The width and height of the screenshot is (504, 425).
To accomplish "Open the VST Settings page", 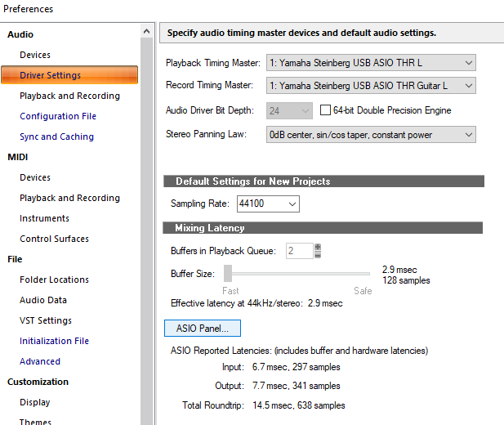I will (x=46, y=320).
